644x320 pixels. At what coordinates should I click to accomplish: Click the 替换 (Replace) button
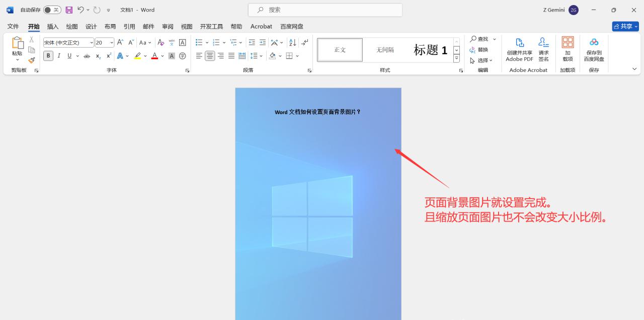click(x=479, y=50)
